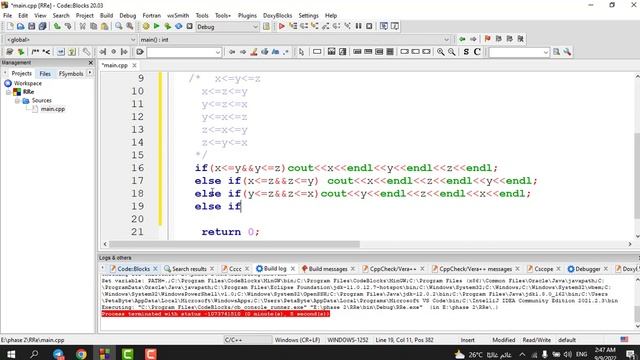Click the Save all files icon
This screenshot has width=640, height=360.
coord(42,27)
